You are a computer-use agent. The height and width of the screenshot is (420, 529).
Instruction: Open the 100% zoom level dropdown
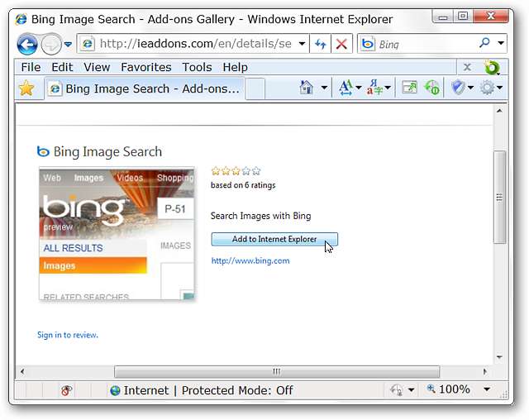tap(487, 389)
